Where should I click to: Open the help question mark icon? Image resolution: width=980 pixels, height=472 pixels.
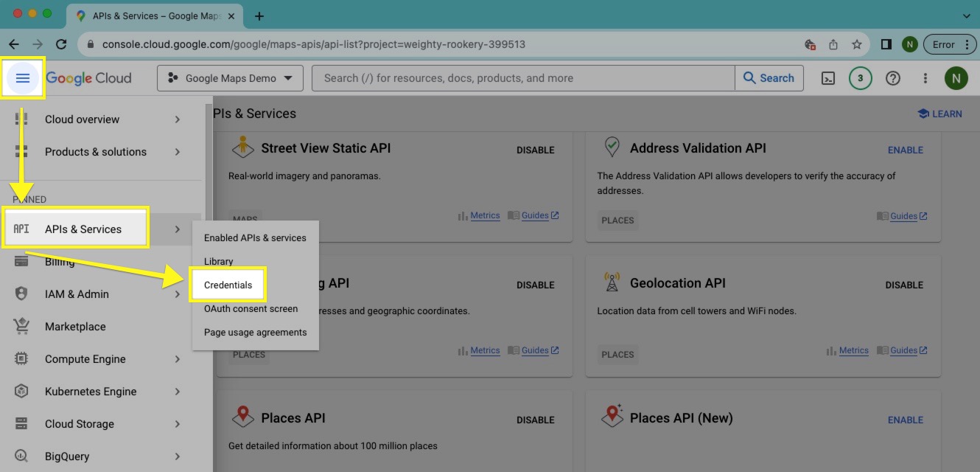click(893, 78)
